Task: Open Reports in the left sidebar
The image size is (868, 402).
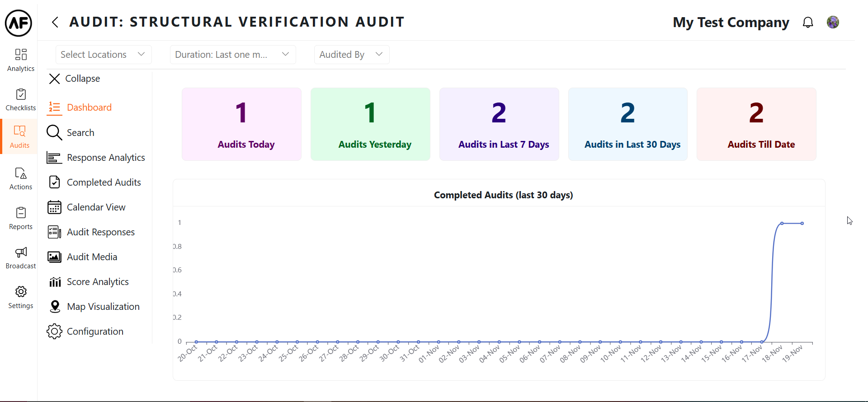Action: tap(21, 218)
